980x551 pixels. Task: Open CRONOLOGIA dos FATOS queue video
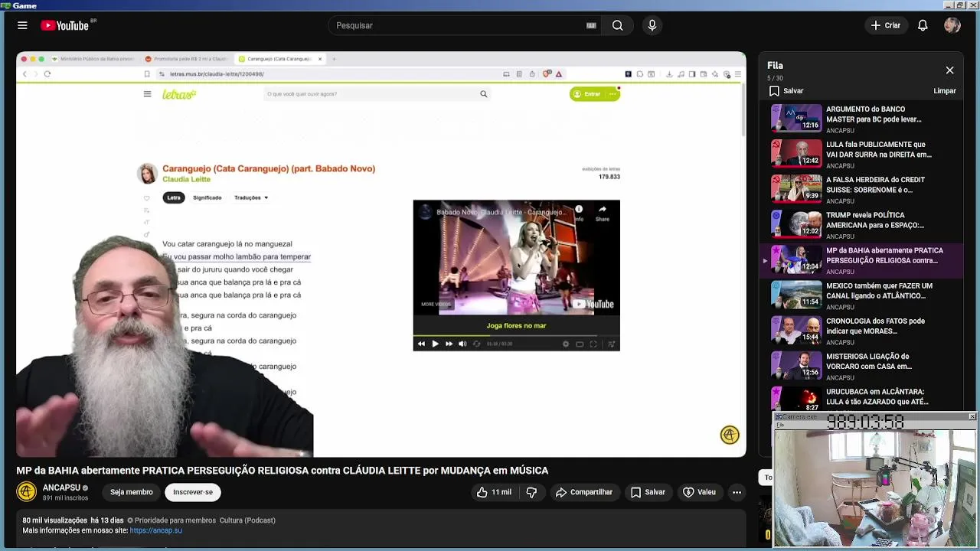pos(862,331)
